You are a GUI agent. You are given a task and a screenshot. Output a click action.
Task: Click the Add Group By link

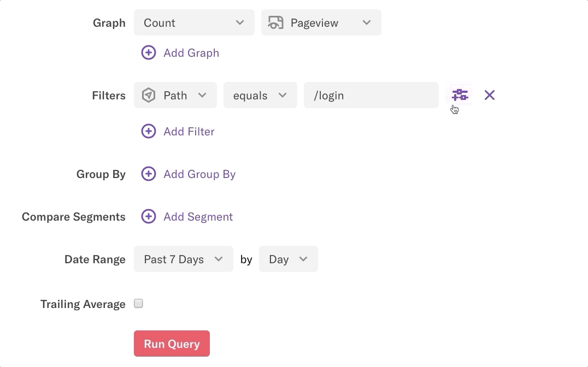coord(199,174)
